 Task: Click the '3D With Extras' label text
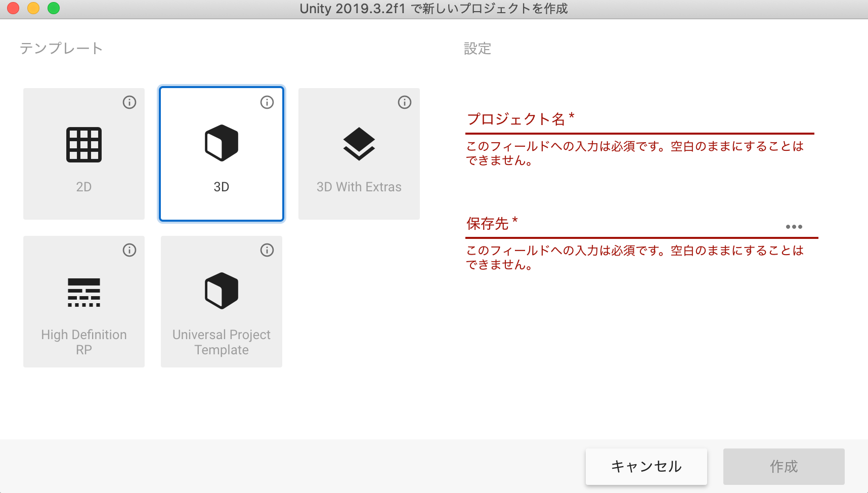(359, 187)
